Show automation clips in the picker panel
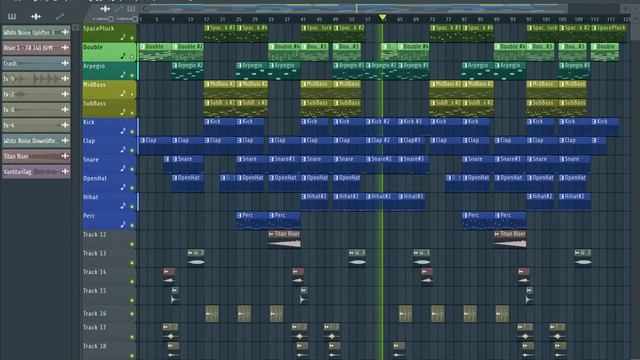 click(x=60, y=16)
